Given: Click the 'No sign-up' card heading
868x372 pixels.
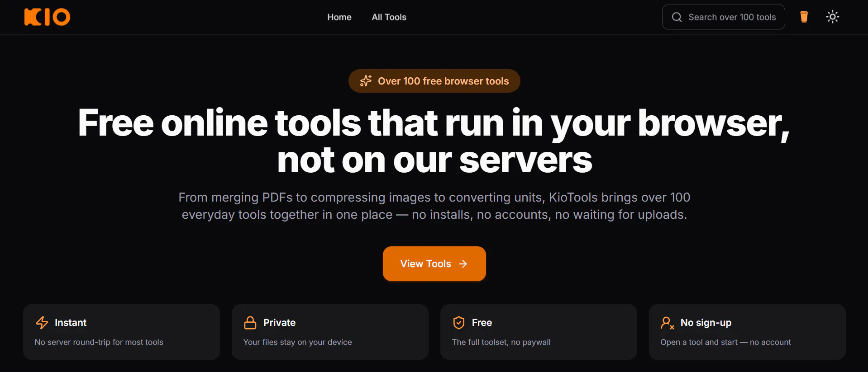Looking at the screenshot, I should click(706, 323).
